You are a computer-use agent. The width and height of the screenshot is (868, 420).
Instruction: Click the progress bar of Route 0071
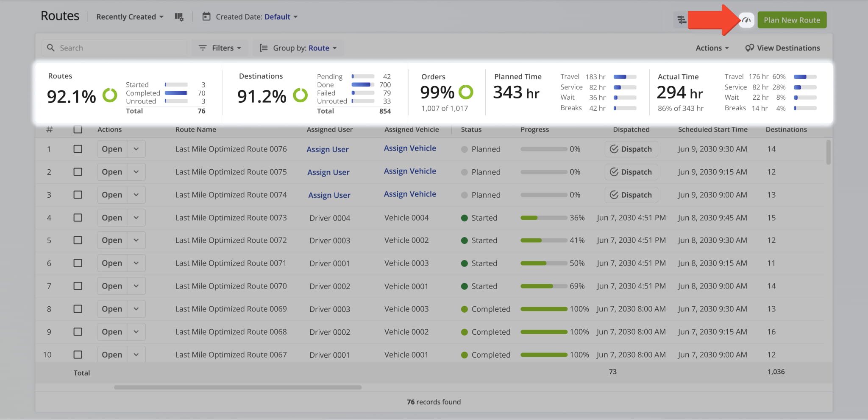tap(544, 263)
